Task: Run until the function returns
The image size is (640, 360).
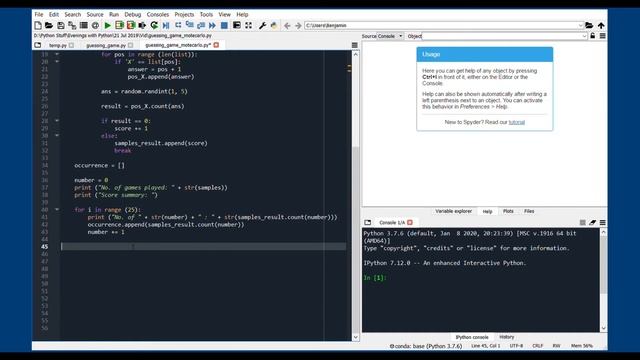Action: (201, 25)
